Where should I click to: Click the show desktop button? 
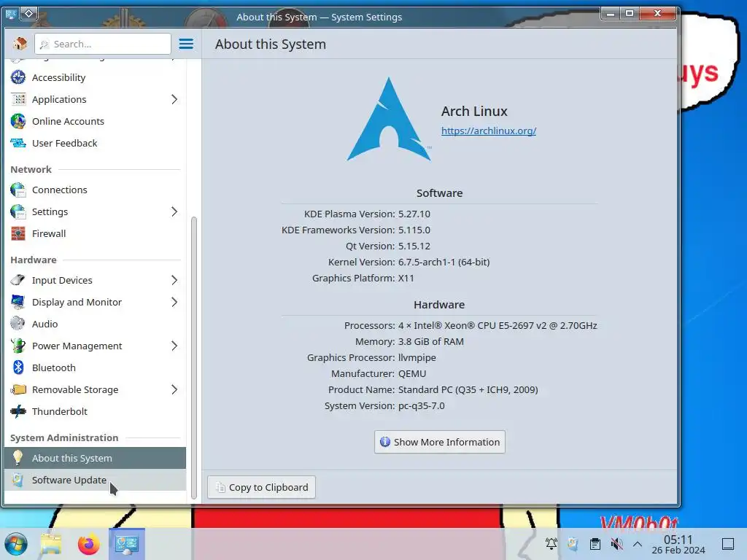coord(728,544)
